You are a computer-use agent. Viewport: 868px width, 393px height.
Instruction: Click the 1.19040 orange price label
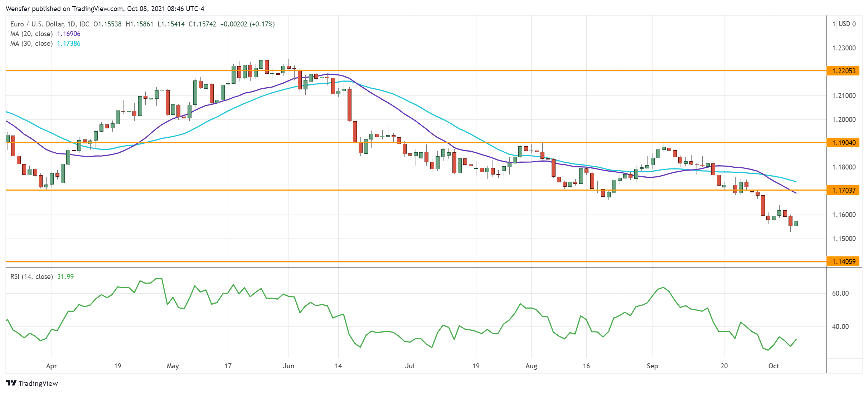coord(843,143)
